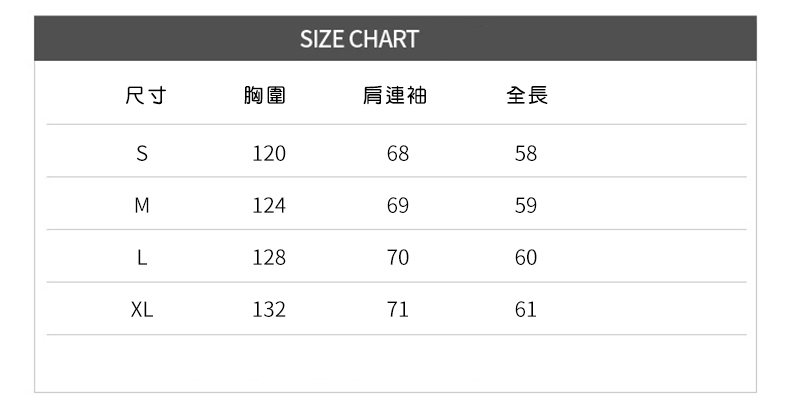Select the sleeve value 71
790x418 pixels.
pos(397,310)
